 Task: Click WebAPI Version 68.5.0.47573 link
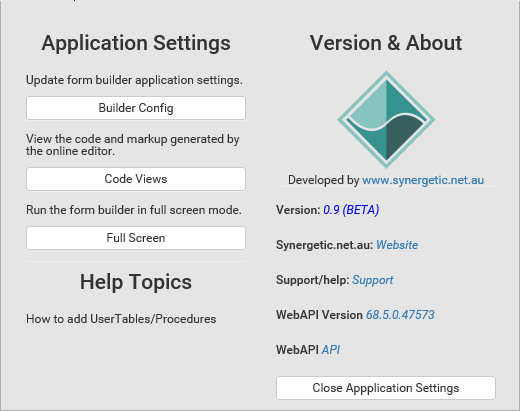pyautogui.click(x=400, y=315)
